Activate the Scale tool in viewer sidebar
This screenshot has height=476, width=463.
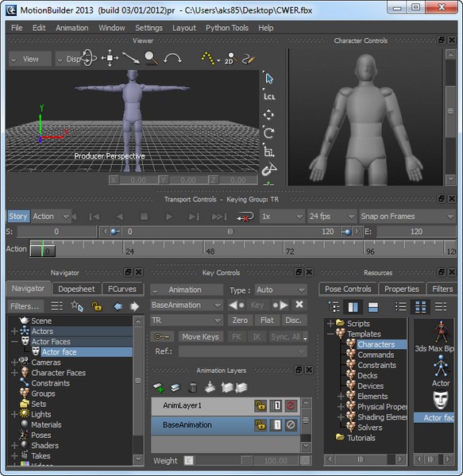coord(268,151)
